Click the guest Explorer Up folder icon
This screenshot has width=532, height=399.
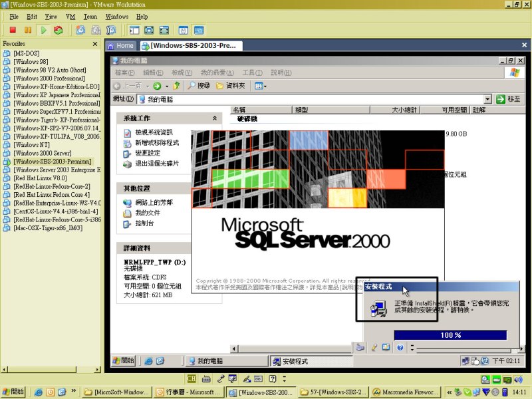point(176,86)
